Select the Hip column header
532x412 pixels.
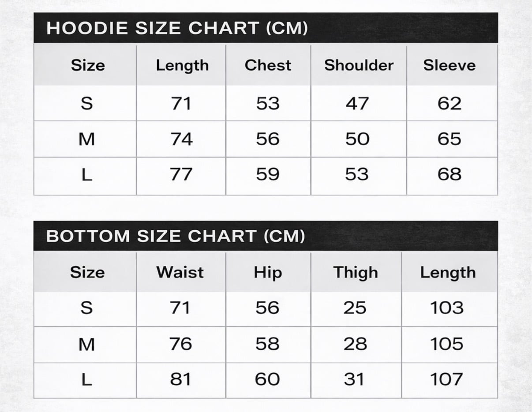268,272
